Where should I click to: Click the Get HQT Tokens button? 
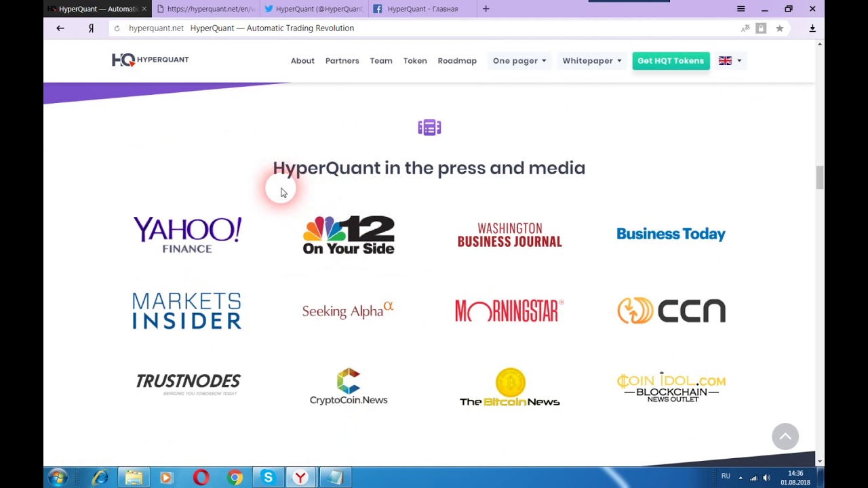coord(671,61)
